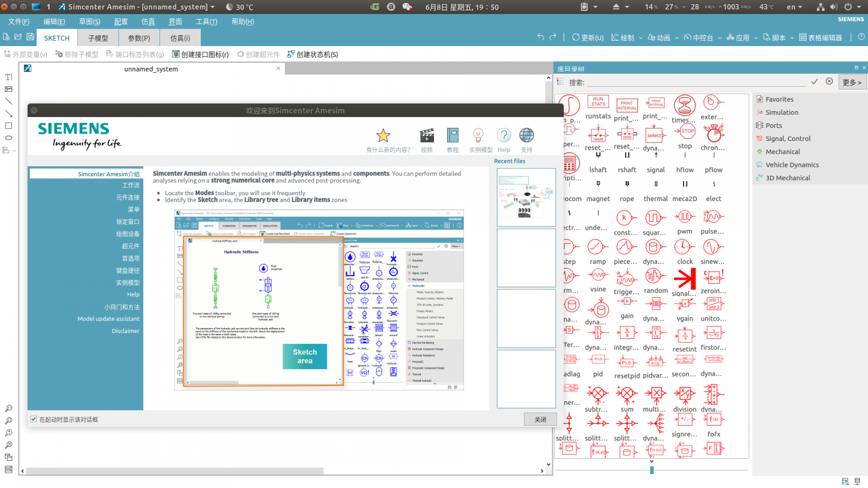
Task: Select the pwm library icon
Action: pyautogui.click(x=685, y=218)
